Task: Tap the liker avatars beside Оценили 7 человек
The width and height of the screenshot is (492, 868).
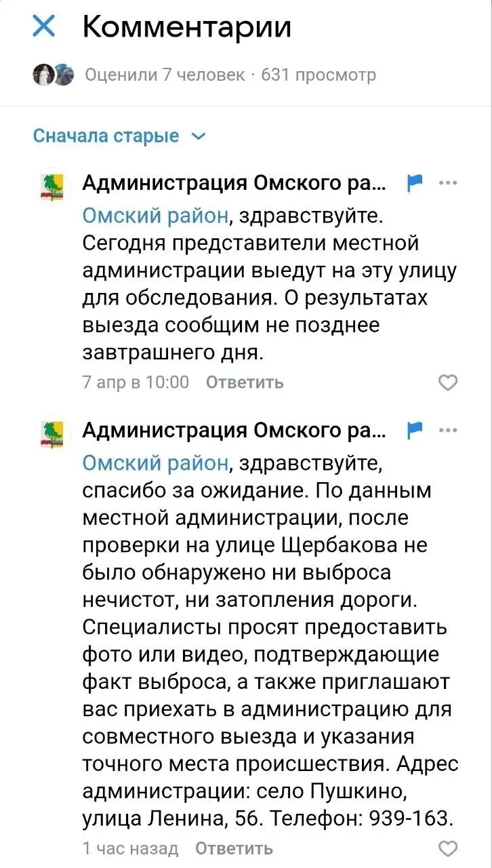Action: tap(53, 75)
